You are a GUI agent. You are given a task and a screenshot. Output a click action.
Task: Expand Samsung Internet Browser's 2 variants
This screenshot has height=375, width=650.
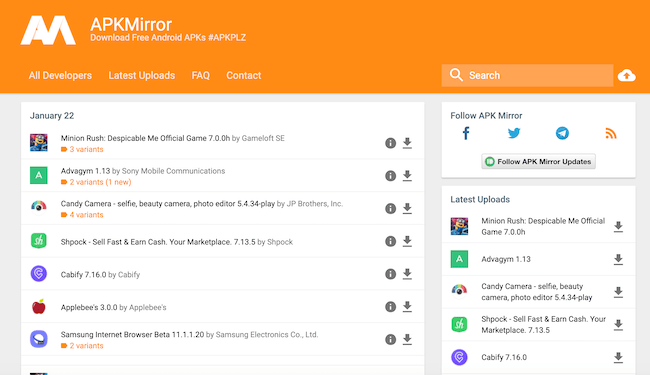[x=82, y=346]
